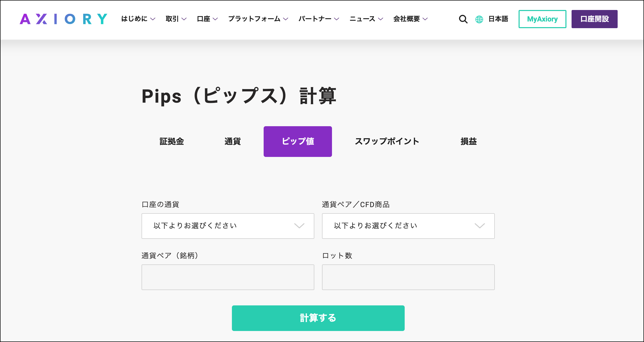Viewport: 644px width, 342px height.
Task: Switch to the 証拠金 tab
Action: click(172, 141)
